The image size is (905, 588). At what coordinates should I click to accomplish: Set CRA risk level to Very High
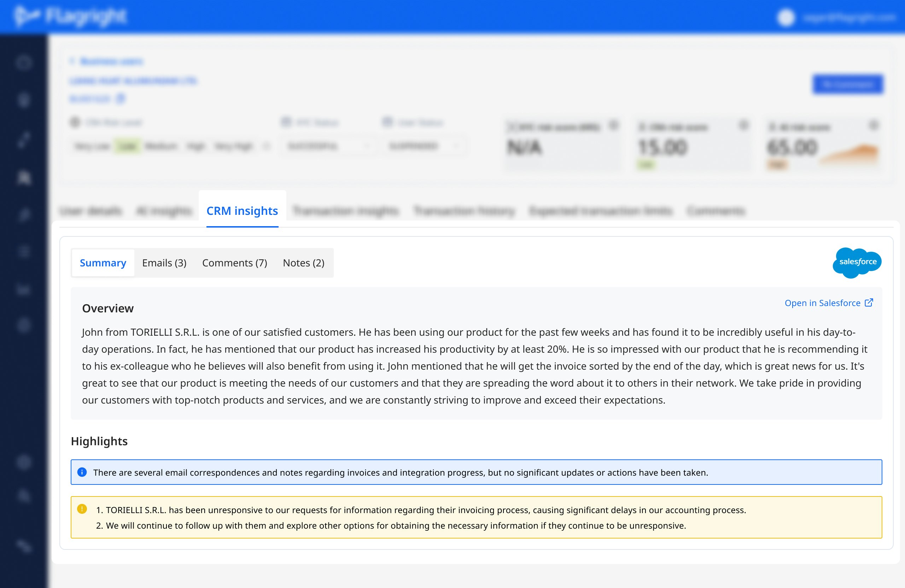(233, 146)
